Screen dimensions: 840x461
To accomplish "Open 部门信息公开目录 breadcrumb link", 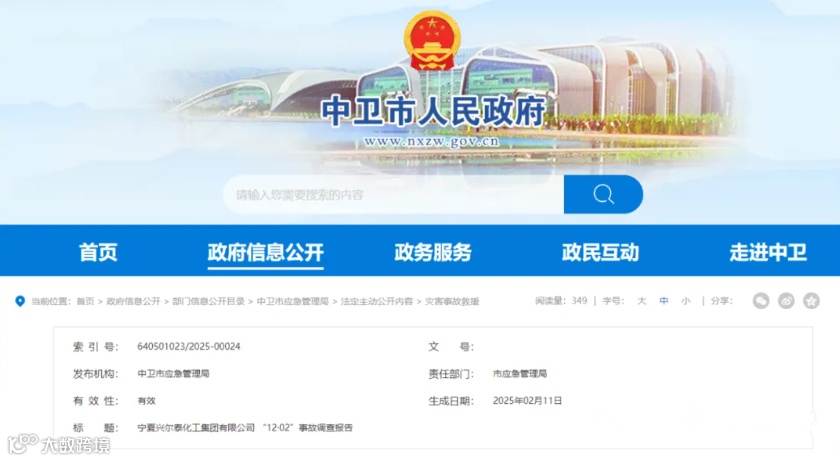I will (x=208, y=301).
